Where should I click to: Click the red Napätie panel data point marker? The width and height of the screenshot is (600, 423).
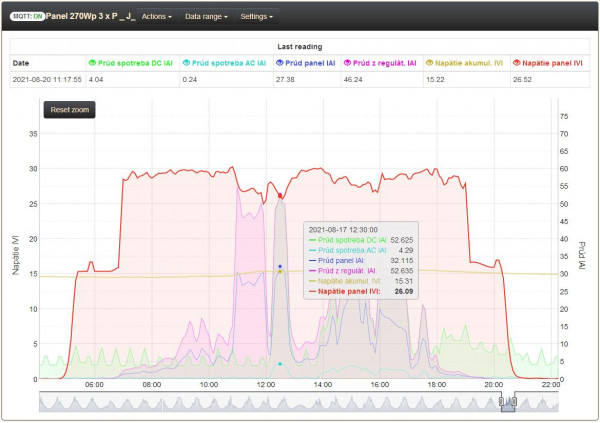point(280,196)
